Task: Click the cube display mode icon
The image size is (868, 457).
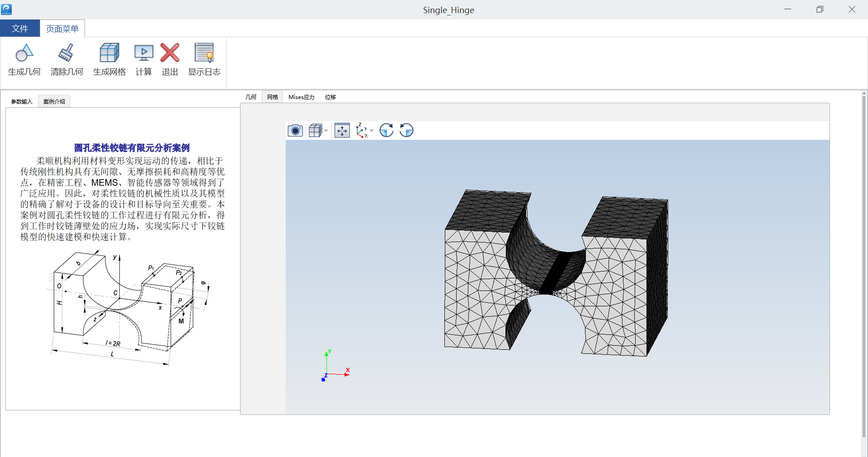Action: click(x=315, y=131)
